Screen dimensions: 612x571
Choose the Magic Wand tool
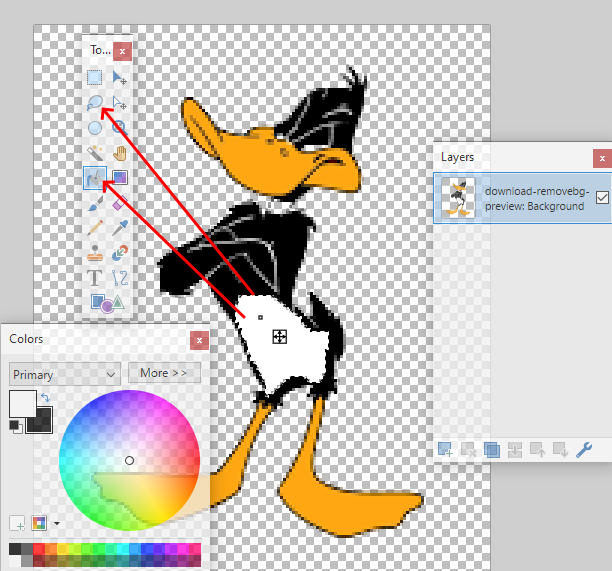tap(94, 153)
